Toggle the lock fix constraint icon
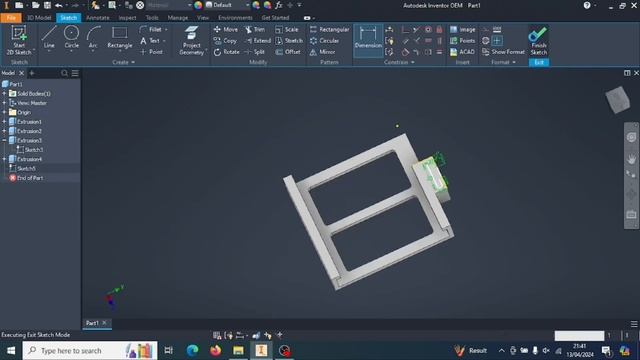 (x=439, y=29)
